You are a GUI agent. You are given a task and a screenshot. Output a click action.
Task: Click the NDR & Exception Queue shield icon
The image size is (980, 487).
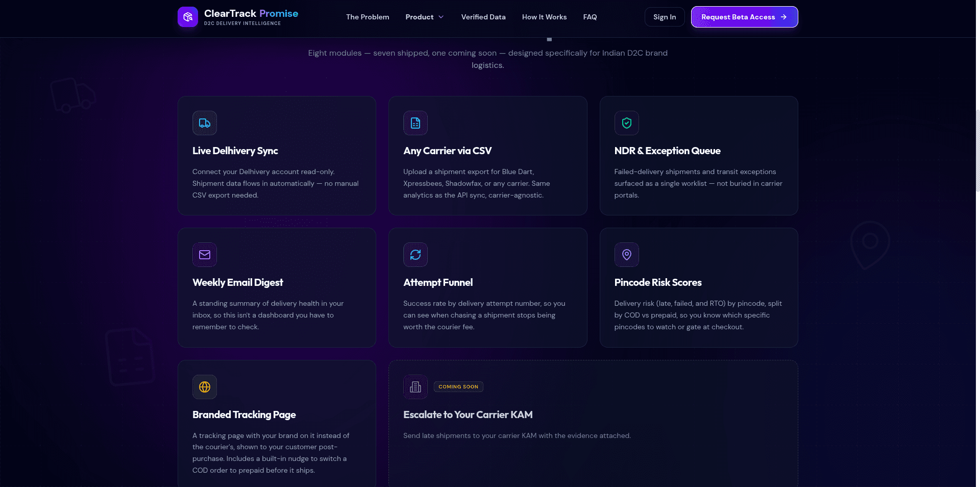(x=627, y=123)
